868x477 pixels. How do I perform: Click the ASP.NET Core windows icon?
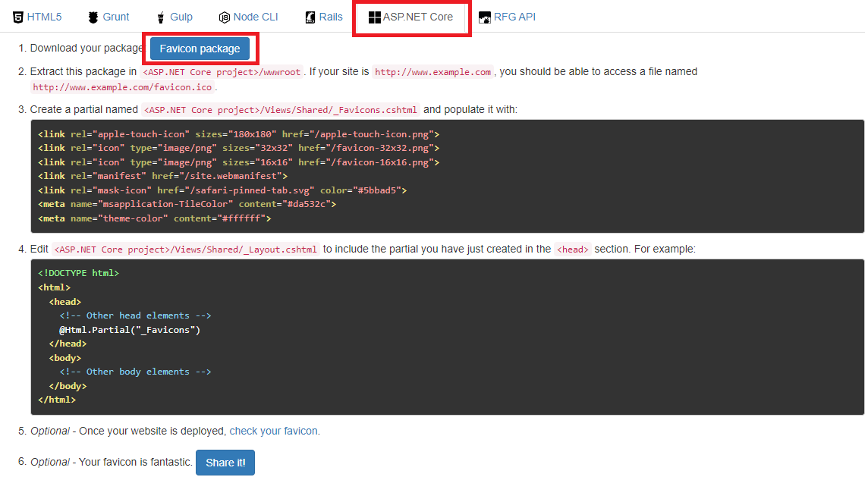(375, 17)
